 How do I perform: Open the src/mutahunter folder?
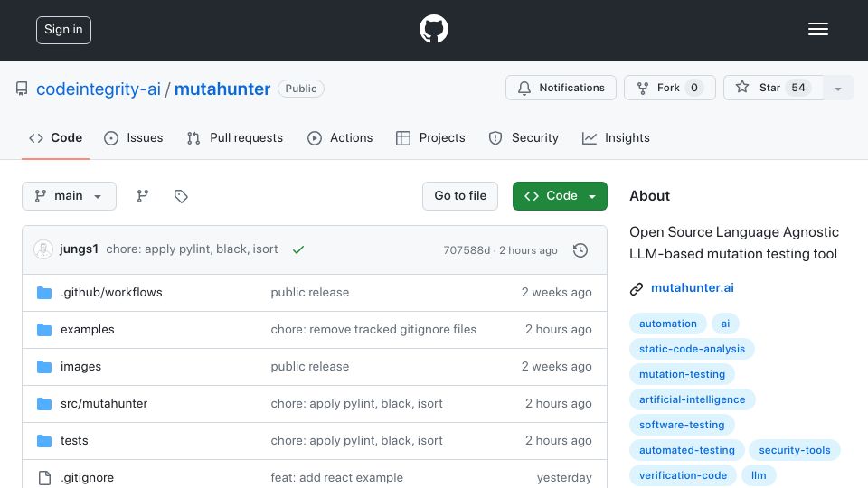[x=104, y=403]
